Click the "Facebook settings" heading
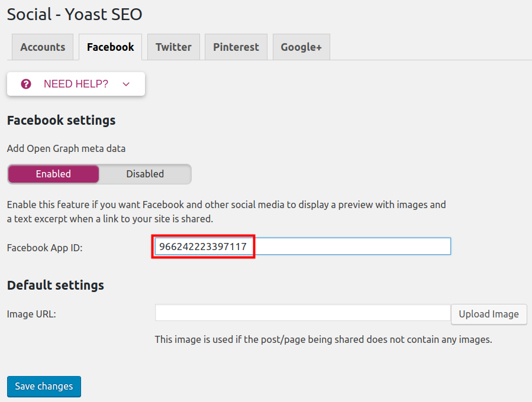532x402 pixels. coord(62,120)
